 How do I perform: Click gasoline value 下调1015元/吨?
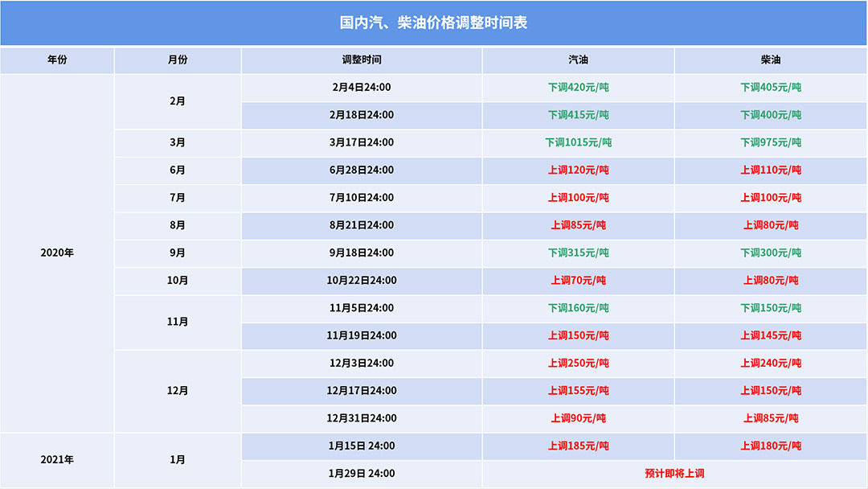[579, 142]
